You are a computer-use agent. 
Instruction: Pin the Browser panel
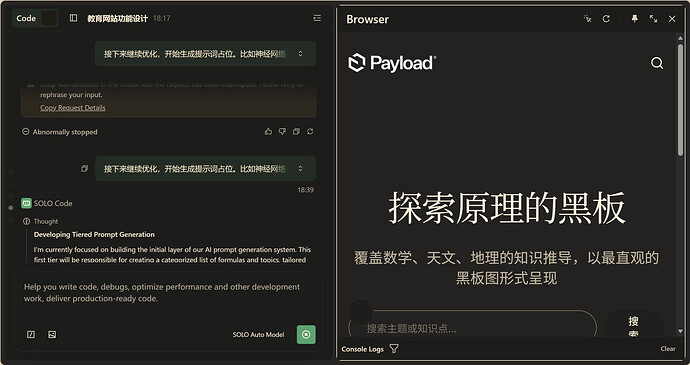(635, 19)
